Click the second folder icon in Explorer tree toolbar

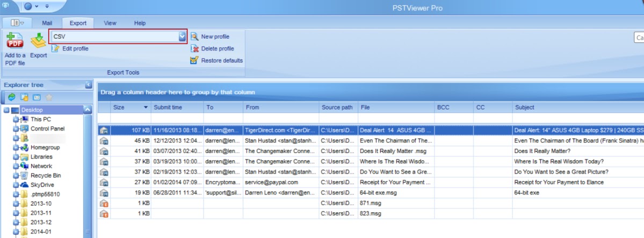24,97
